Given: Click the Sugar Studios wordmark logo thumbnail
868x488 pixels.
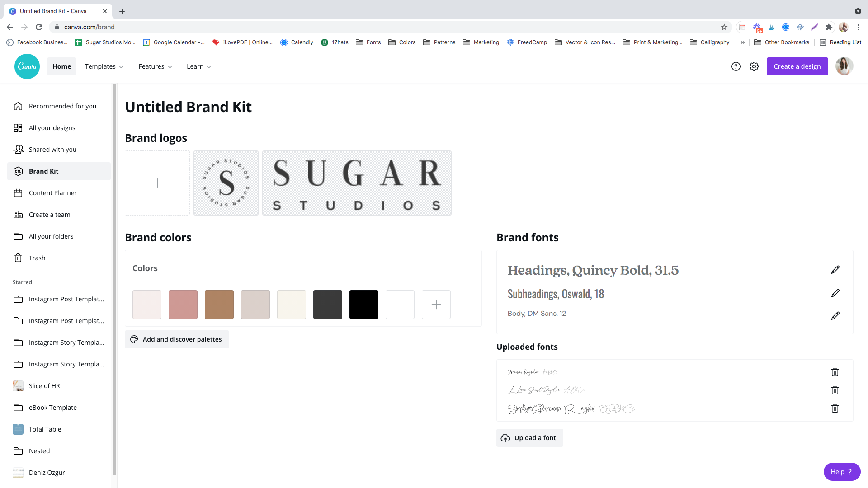Looking at the screenshot, I should click(x=356, y=183).
